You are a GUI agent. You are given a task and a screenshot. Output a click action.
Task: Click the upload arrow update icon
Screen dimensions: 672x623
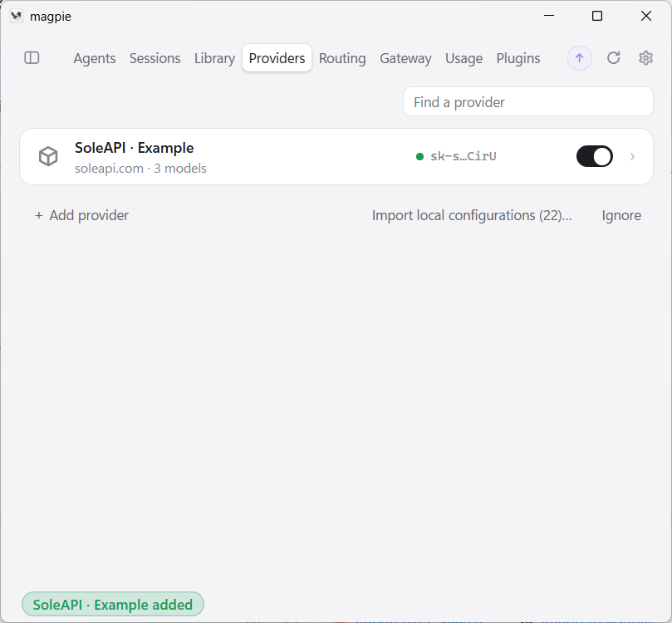pos(580,58)
